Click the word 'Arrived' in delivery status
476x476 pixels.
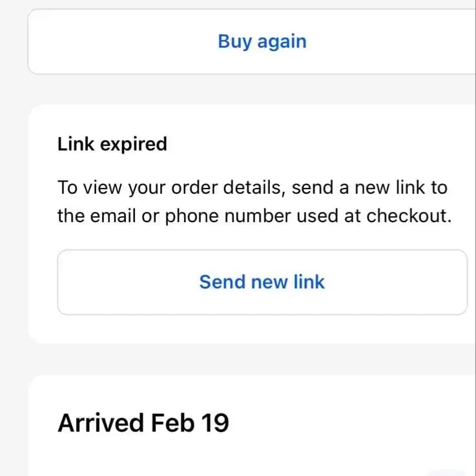point(101,423)
